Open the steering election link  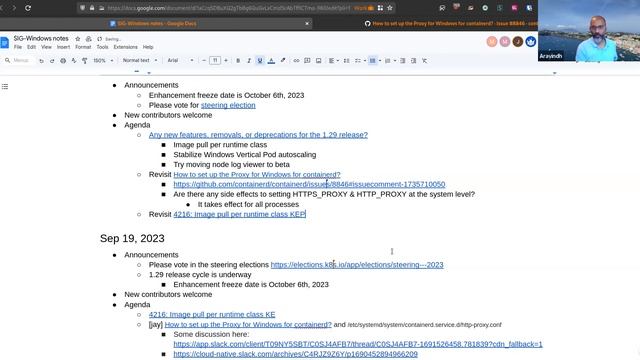(x=228, y=105)
